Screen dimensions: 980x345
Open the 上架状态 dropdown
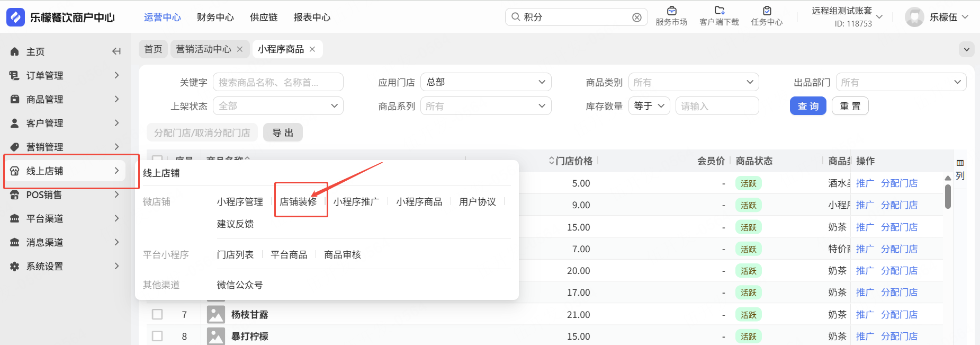(x=278, y=106)
